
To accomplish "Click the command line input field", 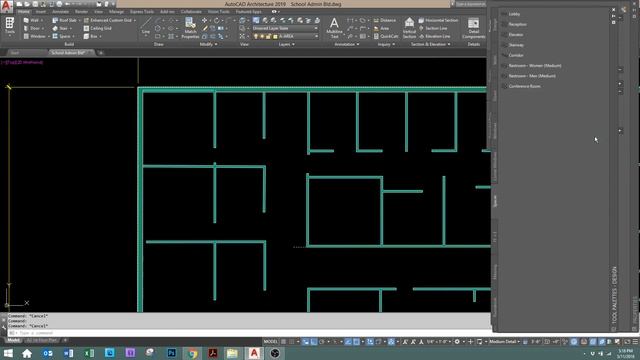I will [x=249, y=333].
